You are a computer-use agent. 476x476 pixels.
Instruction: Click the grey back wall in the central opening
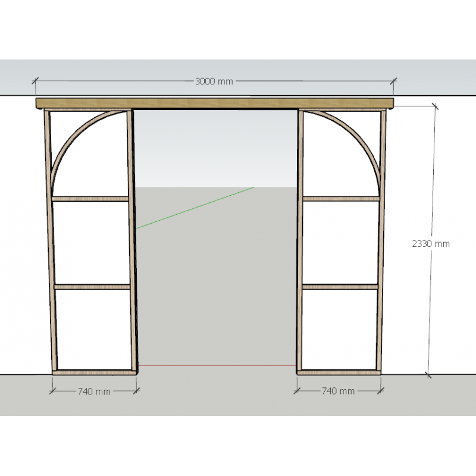[x=217, y=280]
